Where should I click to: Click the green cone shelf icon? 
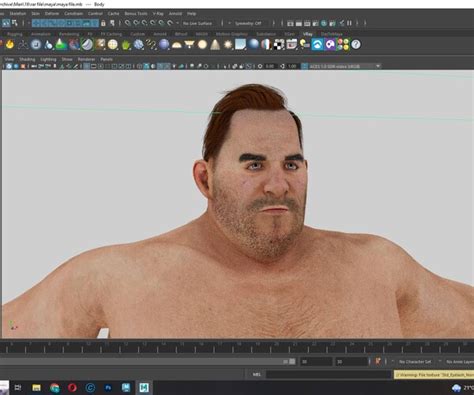(61, 44)
